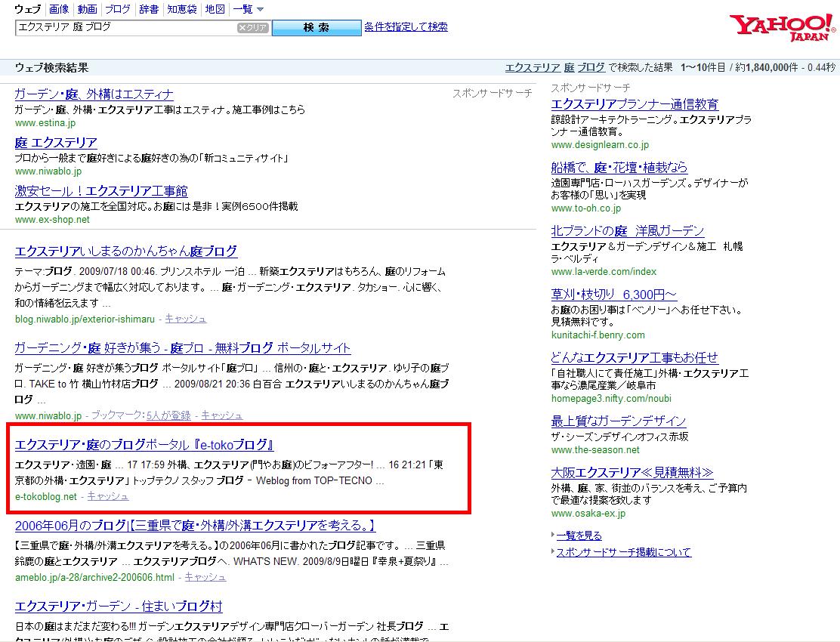Viewport: 840px width, 642px height.
Task: Open 大阪エクステリア≪見積無料≫ sponsored ad
Action: click(632, 473)
